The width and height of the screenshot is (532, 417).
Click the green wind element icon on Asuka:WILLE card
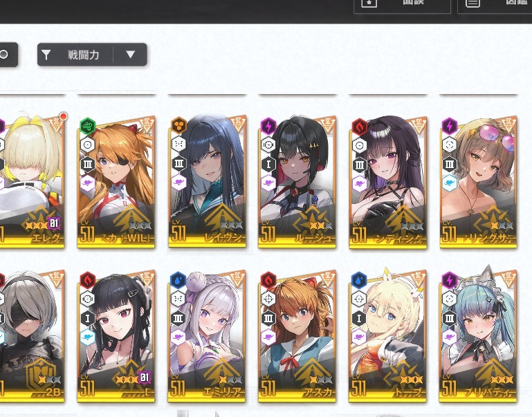click(x=88, y=126)
